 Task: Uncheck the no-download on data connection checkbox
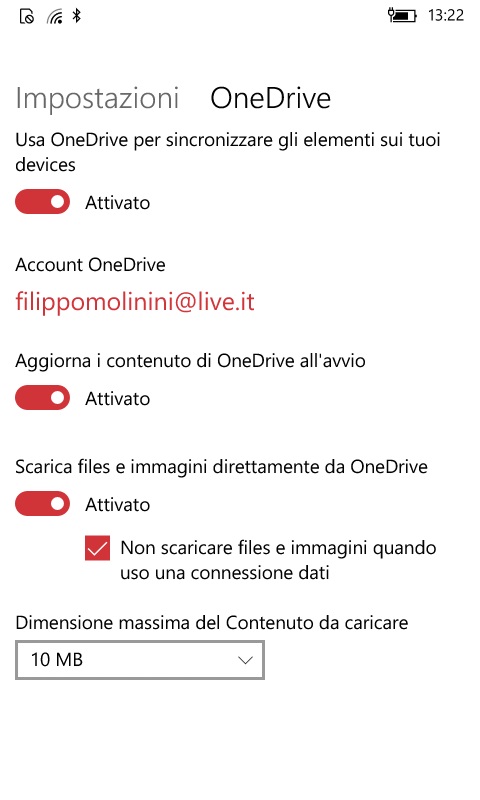[x=97, y=548]
